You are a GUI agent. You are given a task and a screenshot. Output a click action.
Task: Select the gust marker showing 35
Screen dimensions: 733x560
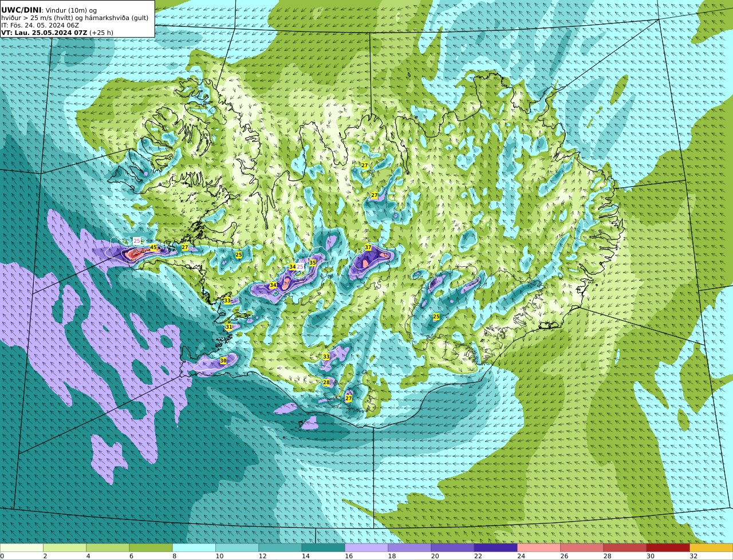click(x=313, y=263)
